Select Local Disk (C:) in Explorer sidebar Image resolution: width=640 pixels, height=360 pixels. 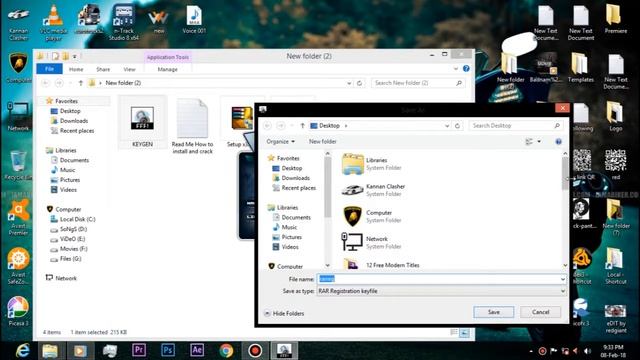[x=73, y=219]
